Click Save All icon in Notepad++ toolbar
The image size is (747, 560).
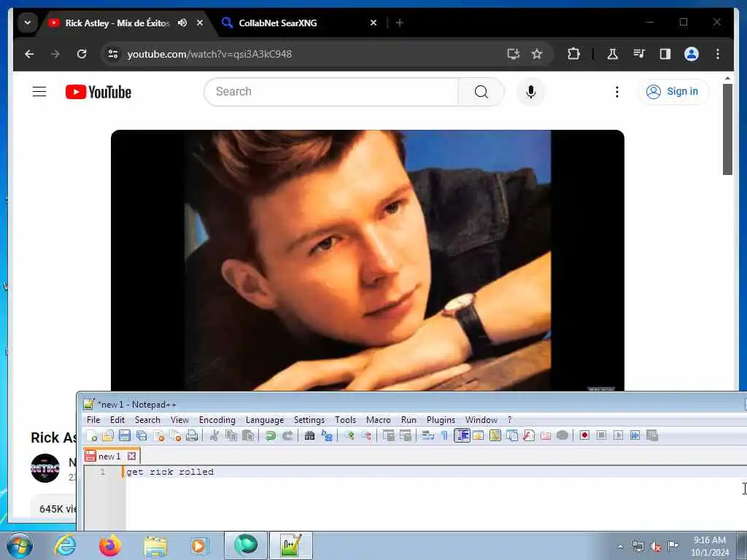[x=142, y=435]
